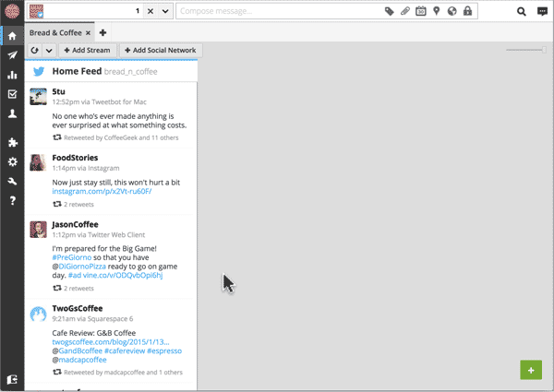Open Publisher paper plane icon

(12, 55)
